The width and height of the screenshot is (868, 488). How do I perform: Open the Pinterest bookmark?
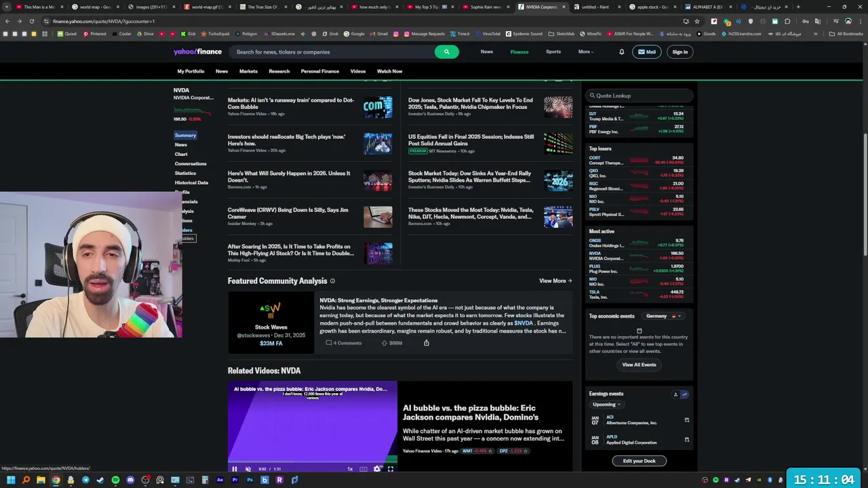[95, 33]
